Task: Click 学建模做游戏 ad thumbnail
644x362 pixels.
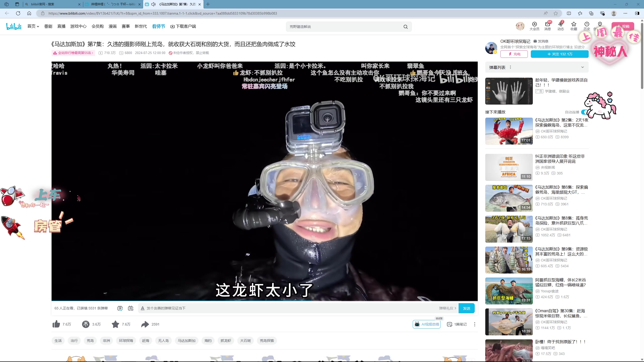Action: [509, 91]
